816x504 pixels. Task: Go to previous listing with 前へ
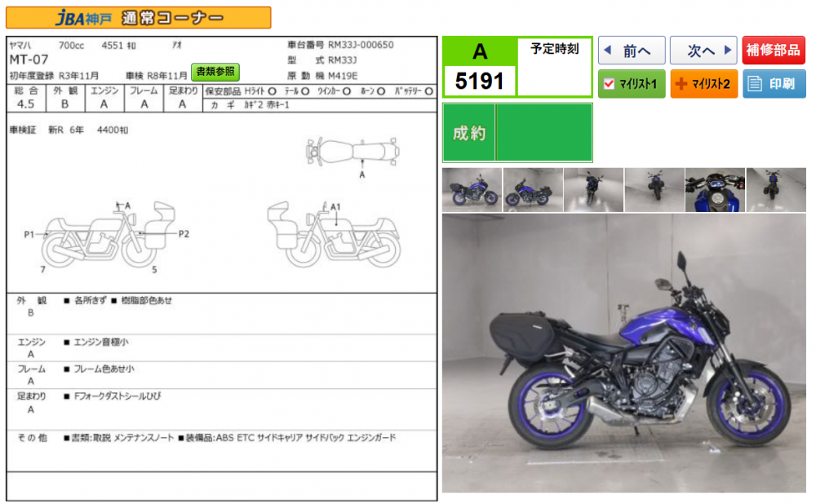click(632, 51)
